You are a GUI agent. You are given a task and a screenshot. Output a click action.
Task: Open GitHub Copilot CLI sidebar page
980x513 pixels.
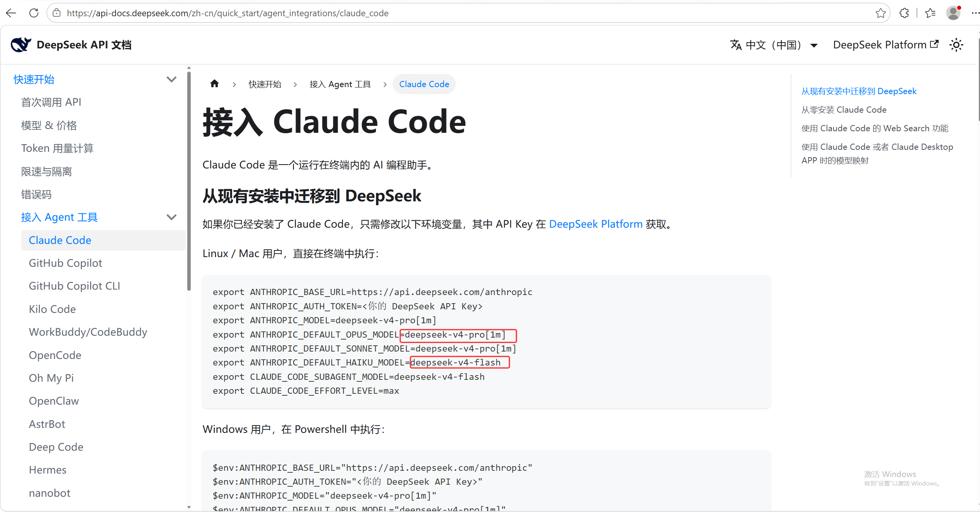(x=74, y=286)
